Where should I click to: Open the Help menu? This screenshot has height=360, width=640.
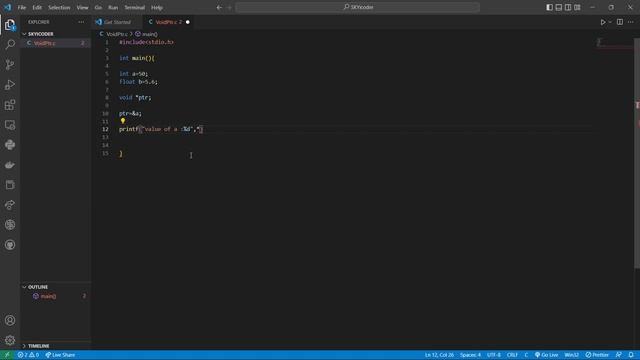pyautogui.click(x=157, y=7)
